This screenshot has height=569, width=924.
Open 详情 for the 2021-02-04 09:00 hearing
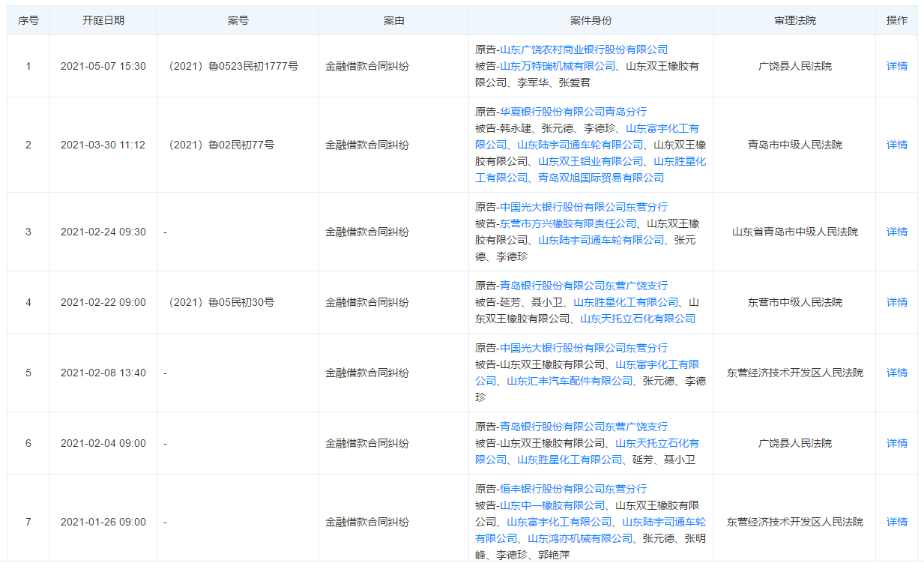point(896,443)
